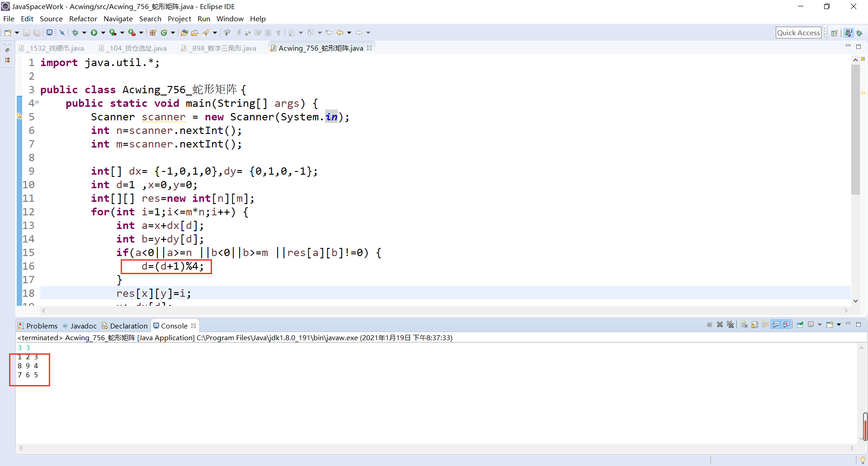Toggle Show Whitespace Characters paragraph icon

click(x=278, y=33)
